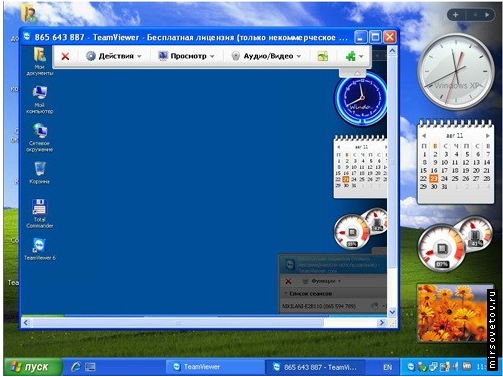
Task: Click the down arrow of the vertical scrollbar
Action: [x=392, y=312]
